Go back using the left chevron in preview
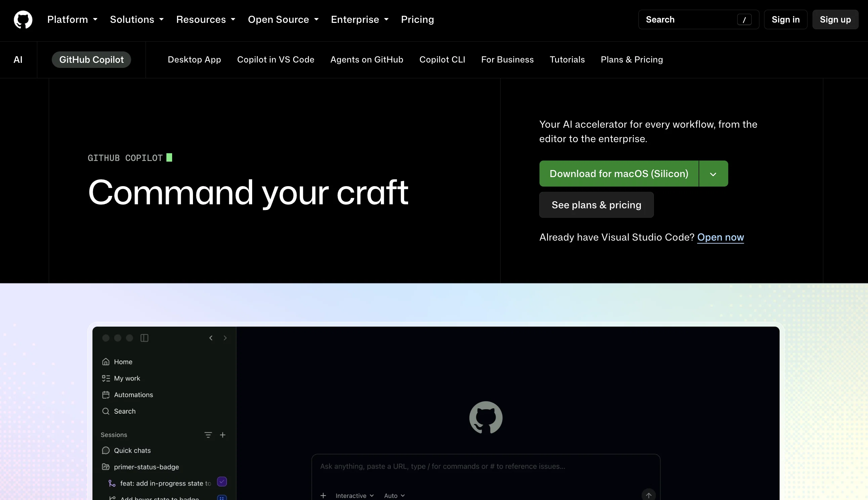Screen dimensions: 868x500 [x=211, y=338]
